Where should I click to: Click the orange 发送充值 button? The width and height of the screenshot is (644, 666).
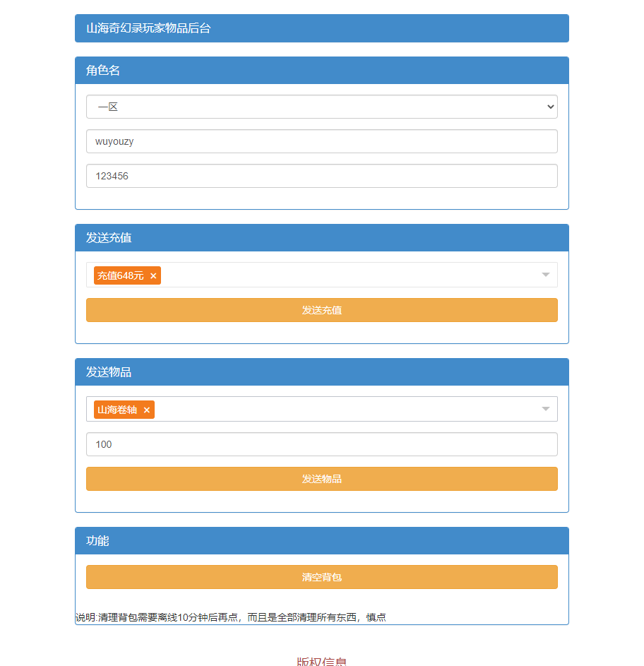pyautogui.click(x=321, y=310)
